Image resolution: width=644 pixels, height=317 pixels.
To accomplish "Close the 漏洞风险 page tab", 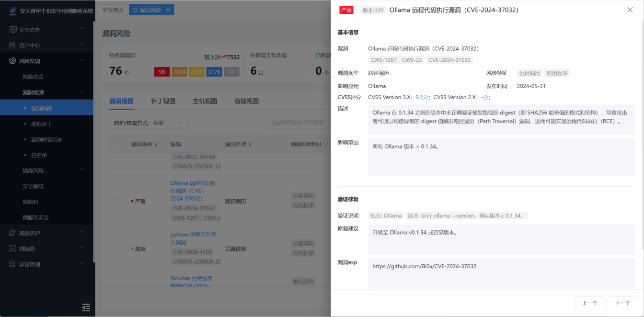I will (168, 10).
